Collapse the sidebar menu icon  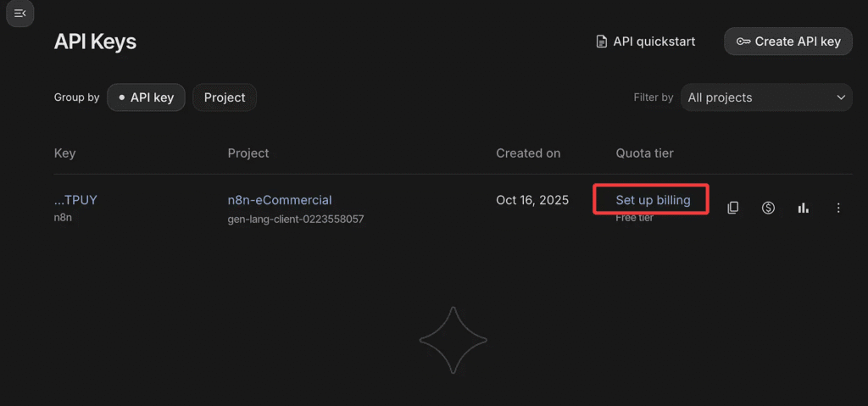[x=20, y=14]
